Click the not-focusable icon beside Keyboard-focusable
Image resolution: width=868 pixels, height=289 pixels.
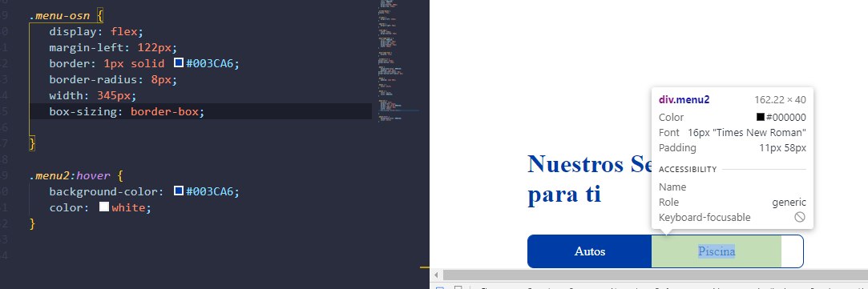pos(799,217)
